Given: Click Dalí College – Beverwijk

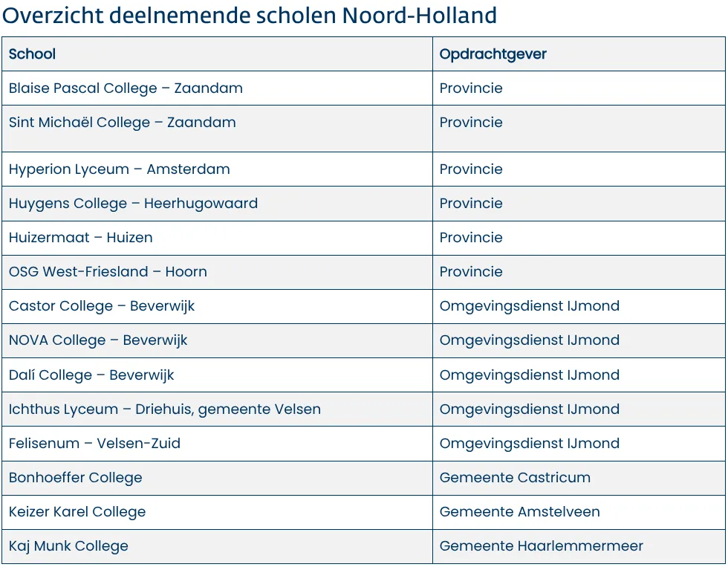Looking at the screenshot, I should point(91,375).
